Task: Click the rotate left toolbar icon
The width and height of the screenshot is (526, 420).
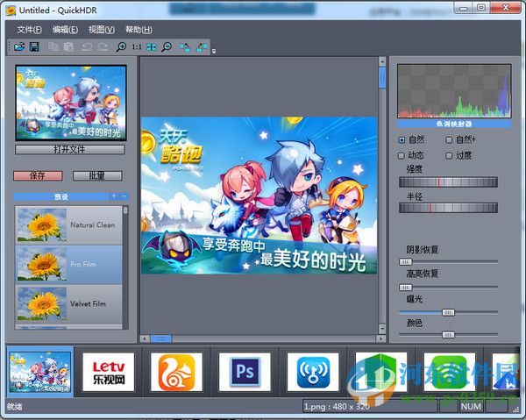Action: coord(185,47)
